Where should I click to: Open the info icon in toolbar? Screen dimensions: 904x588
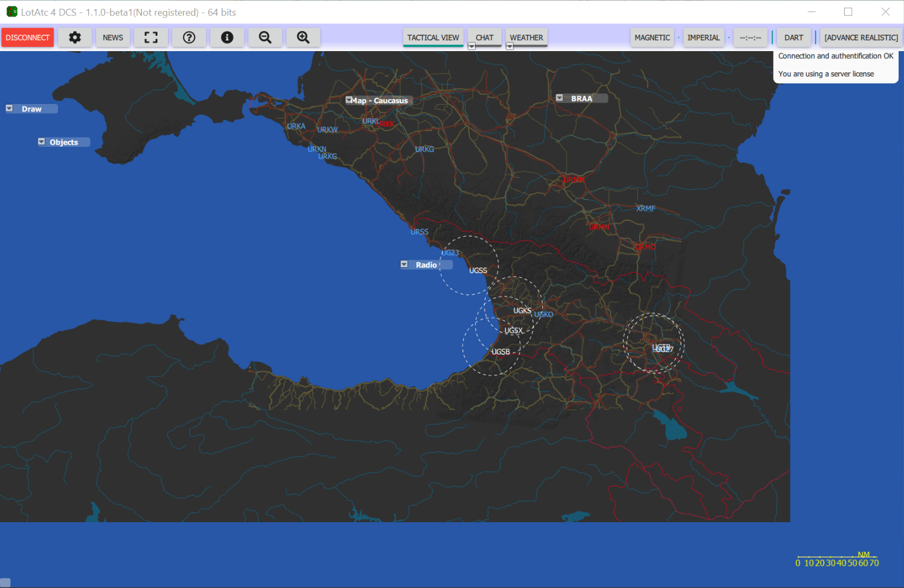coord(227,38)
